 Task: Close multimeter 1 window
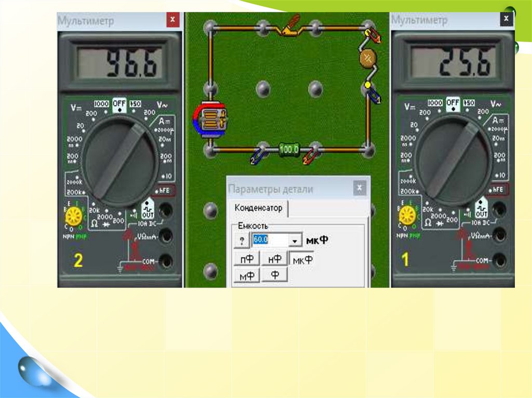(x=506, y=19)
